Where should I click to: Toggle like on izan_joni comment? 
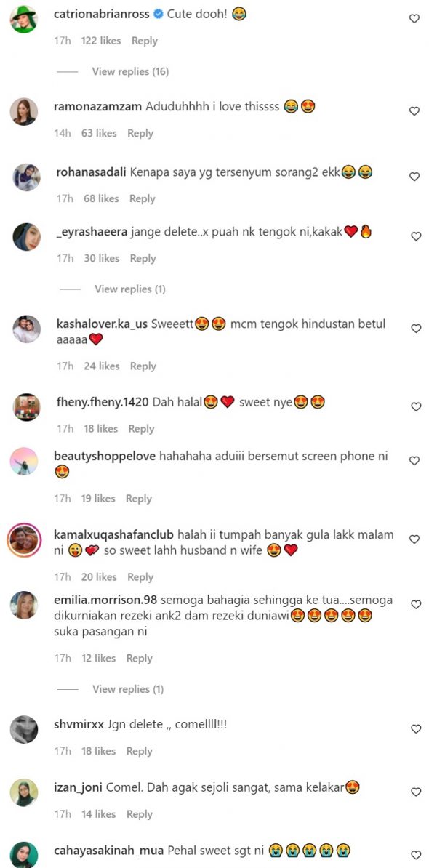pos(416,792)
